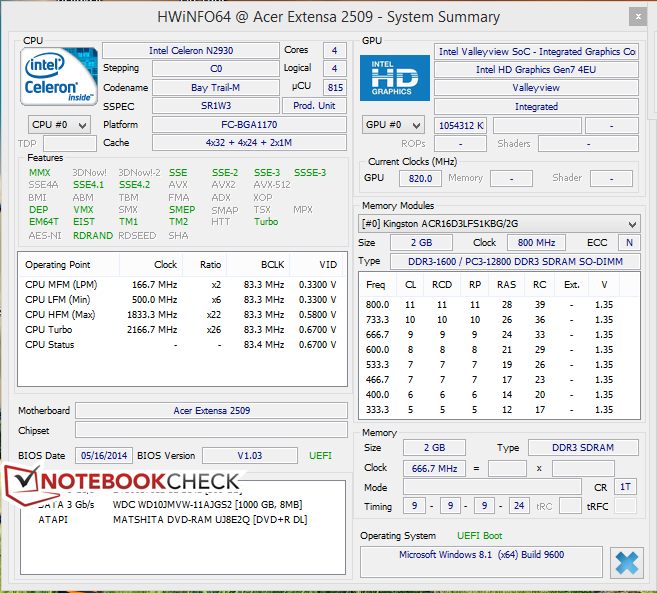Click the memory module size 2 GB field
This screenshot has height=593, width=657.
click(422, 243)
